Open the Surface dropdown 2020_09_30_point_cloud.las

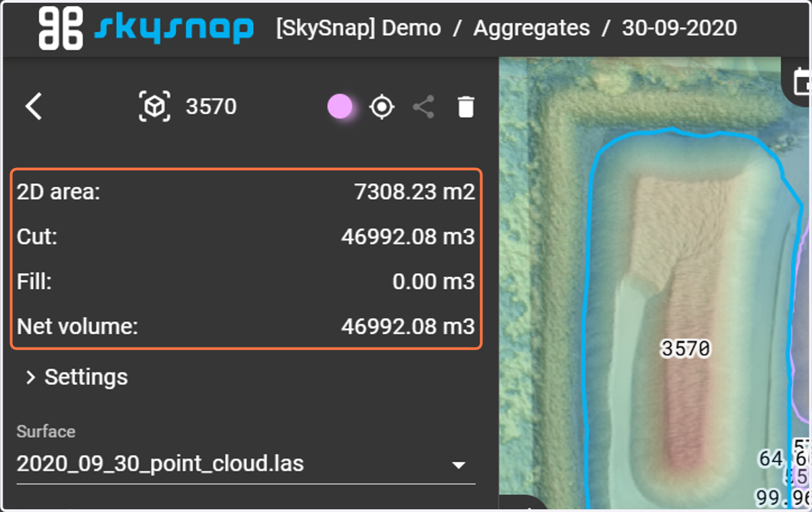coord(246,464)
